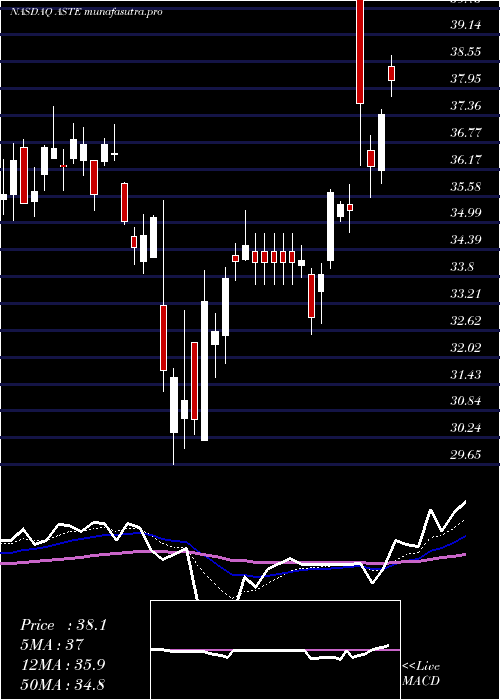Click the tall white candle at the 30.24 low
500x700 pixels.
pyautogui.click(x=204, y=371)
